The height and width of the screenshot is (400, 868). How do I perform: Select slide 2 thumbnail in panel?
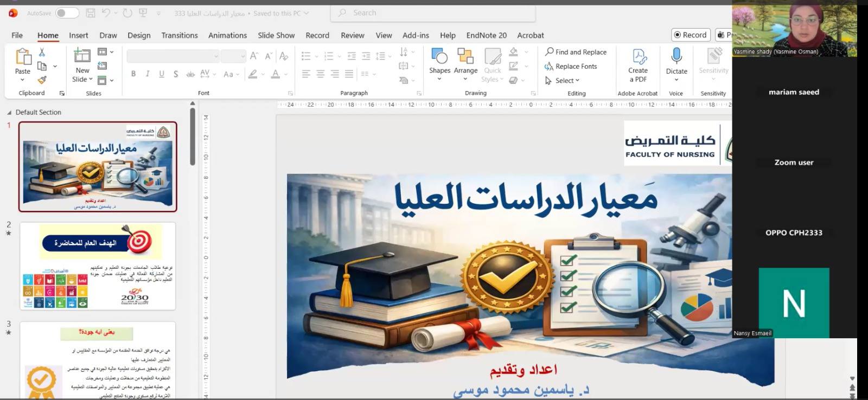pos(98,266)
